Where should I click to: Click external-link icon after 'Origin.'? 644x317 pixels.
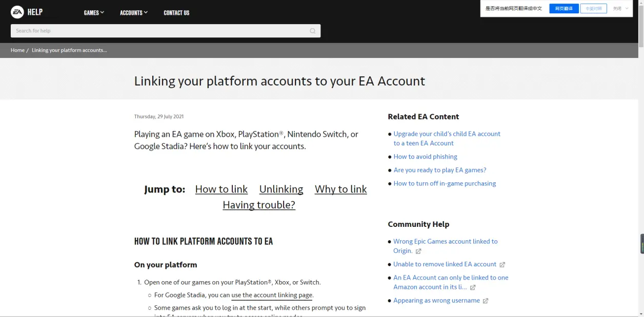tap(418, 251)
